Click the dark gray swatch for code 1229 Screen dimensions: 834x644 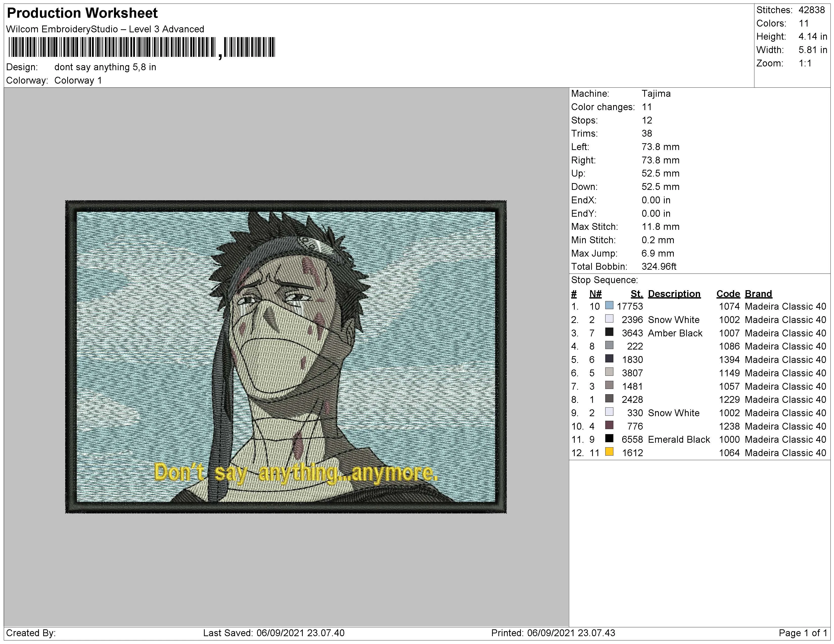point(610,398)
